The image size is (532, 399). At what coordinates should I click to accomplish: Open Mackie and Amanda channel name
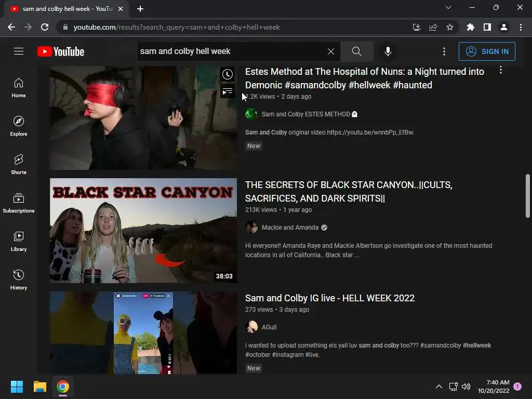click(290, 228)
